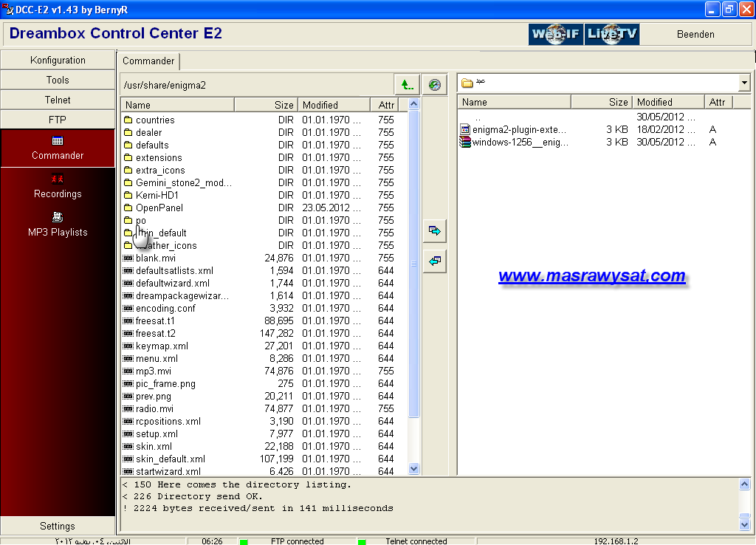
Task: Select the Commander tab
Action: 148,61
